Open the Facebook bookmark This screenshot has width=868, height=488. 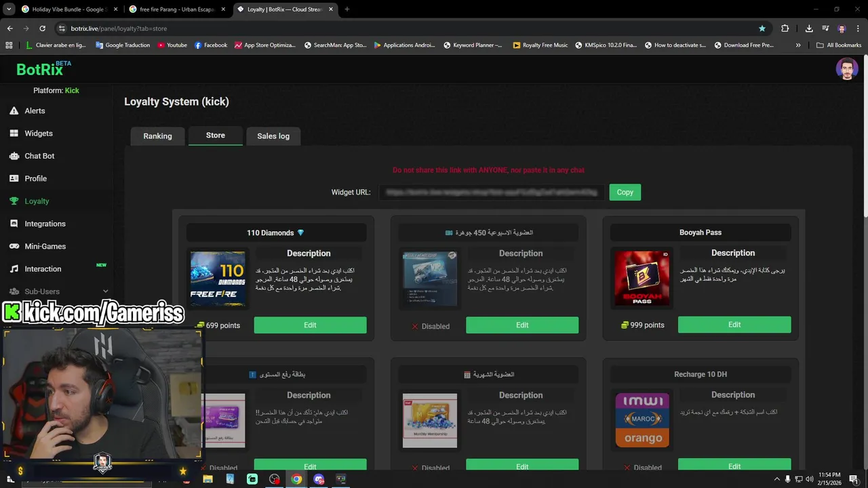pyautogui.click(x=210, y=45)
